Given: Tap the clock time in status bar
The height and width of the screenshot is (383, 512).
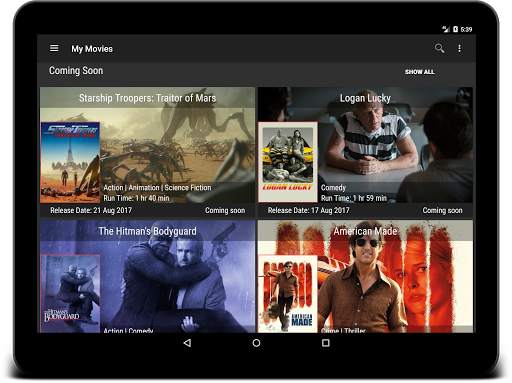Looking at the screenshot, I should coord(466,29).
